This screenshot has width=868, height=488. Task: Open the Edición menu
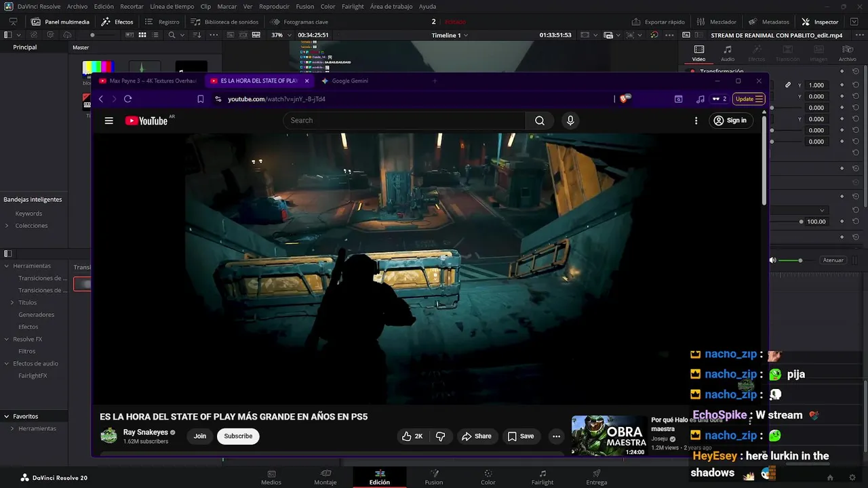(104, 6)
